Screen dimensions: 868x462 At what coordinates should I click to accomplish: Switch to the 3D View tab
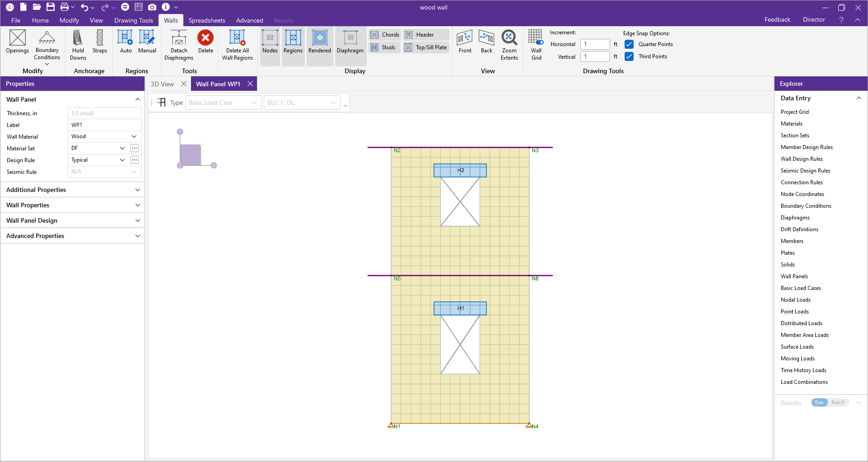[x=162, y=84]
